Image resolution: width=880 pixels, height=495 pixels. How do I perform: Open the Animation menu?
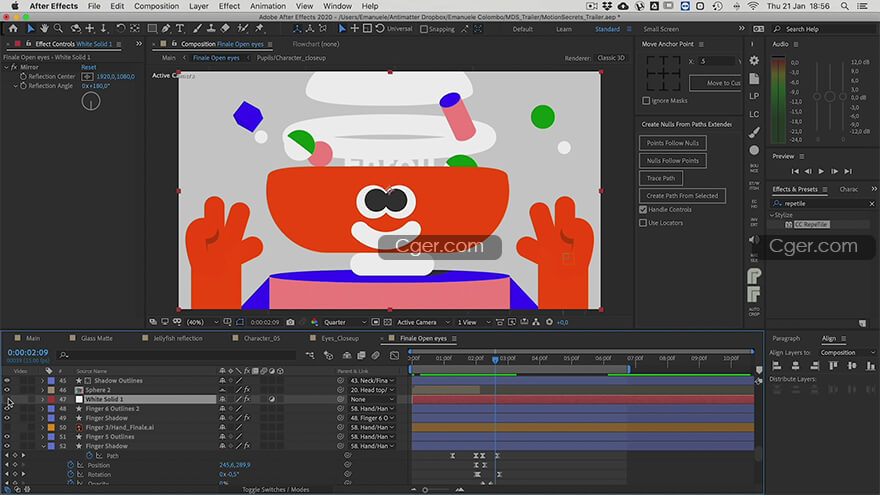click(268, 6)
